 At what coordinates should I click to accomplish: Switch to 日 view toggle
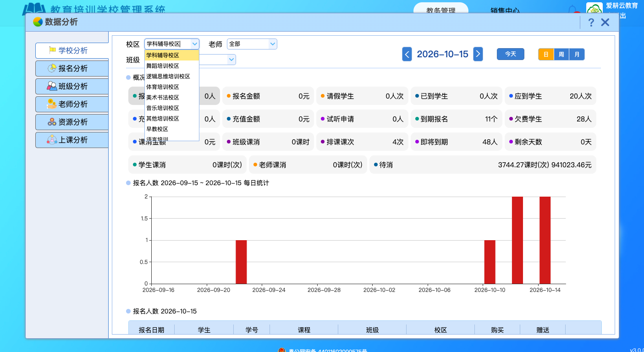click(x=546, y=54)
